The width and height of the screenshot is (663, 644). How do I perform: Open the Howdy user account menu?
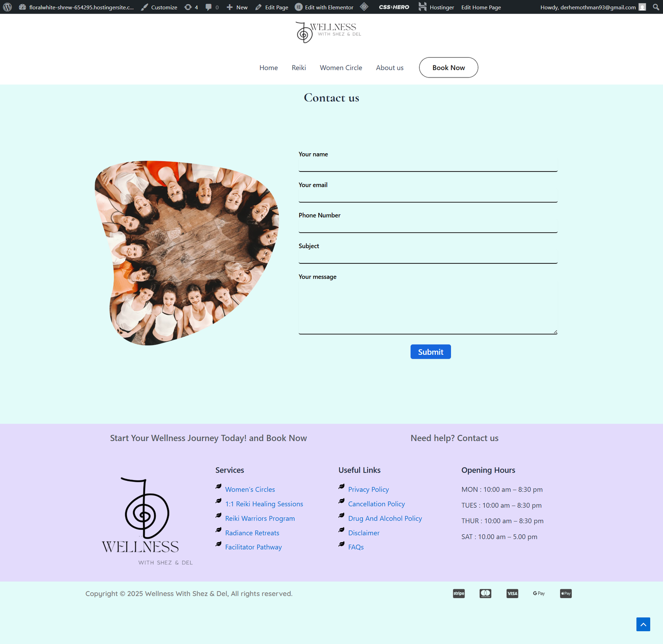coord(593,7)
